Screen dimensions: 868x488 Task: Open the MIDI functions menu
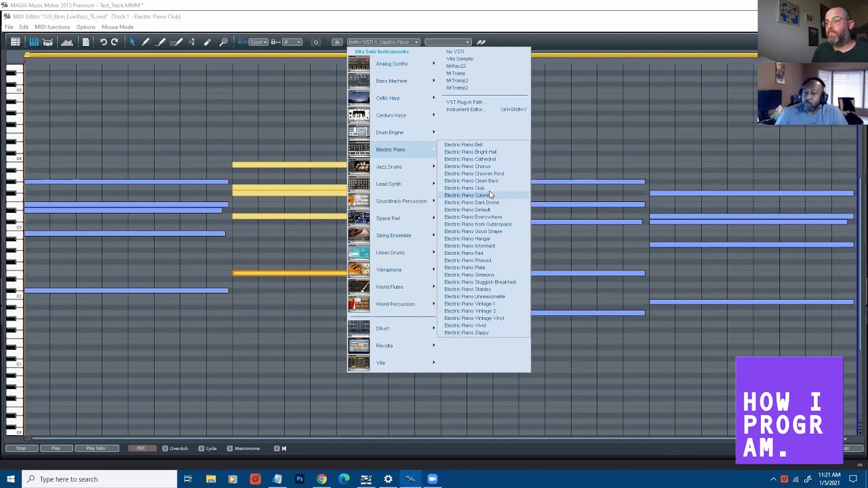click(x=52, y=27)
